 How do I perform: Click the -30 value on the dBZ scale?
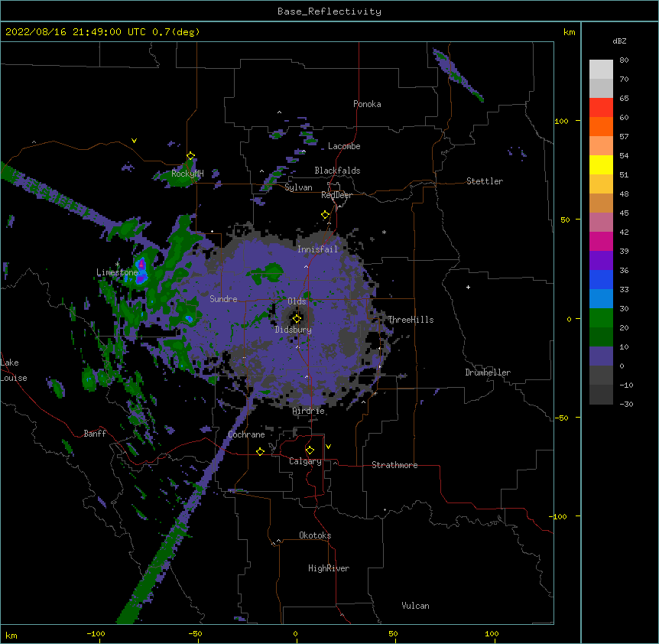pos(626,405)
